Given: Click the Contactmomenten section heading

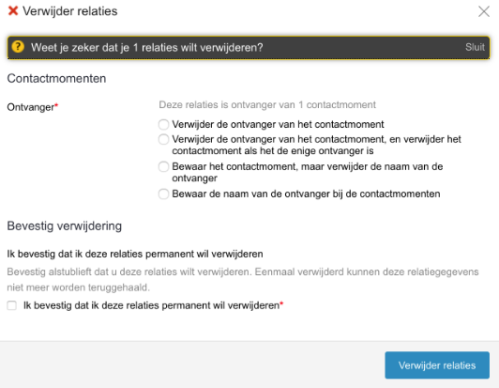Looking at the screenshot, I should tap(57, 79).
